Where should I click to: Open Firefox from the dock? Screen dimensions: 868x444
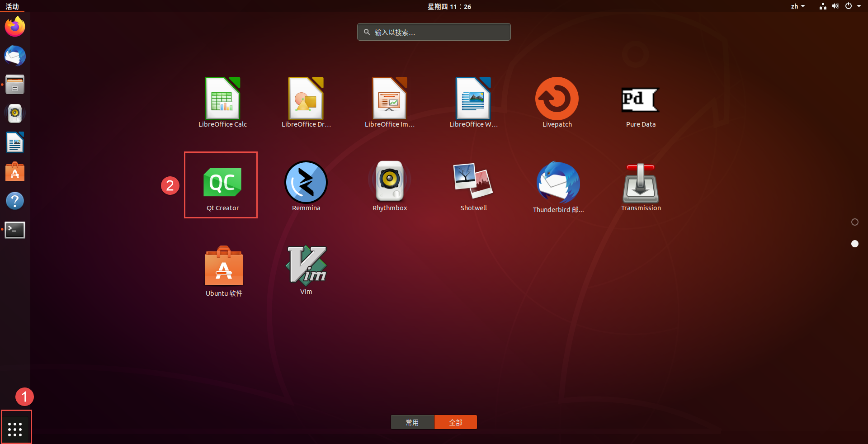(x=15, y=27)
